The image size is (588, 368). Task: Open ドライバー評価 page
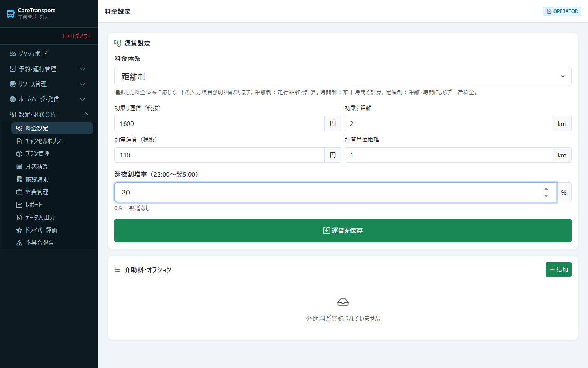[x=52, y=230]
